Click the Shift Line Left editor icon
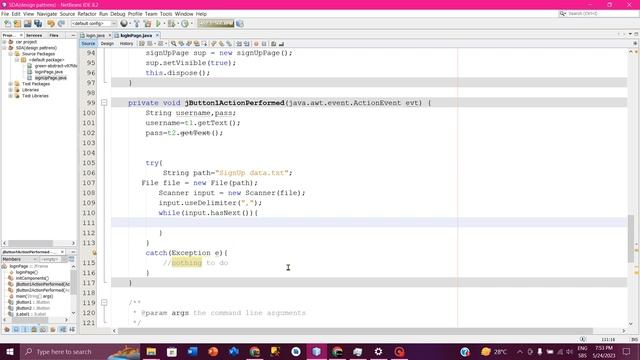The width and height of the screenshot is (640, 360). (239, 44)
